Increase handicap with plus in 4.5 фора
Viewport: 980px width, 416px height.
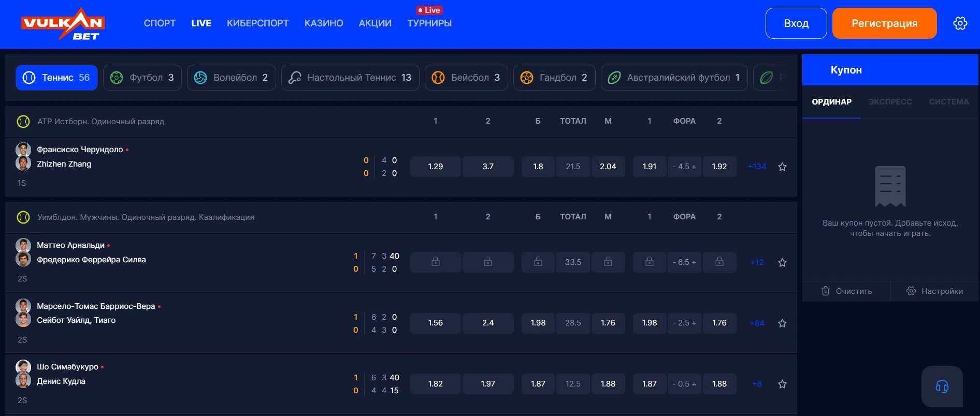[x=694, y=167]
